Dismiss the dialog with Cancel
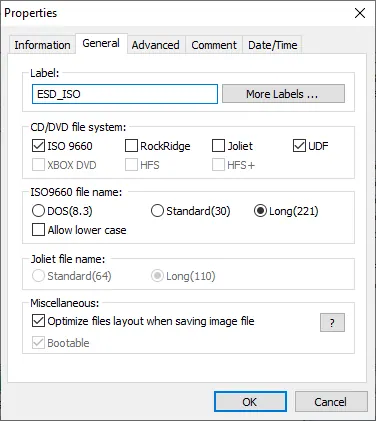376x421 pixels. click(x=331, y=402)
